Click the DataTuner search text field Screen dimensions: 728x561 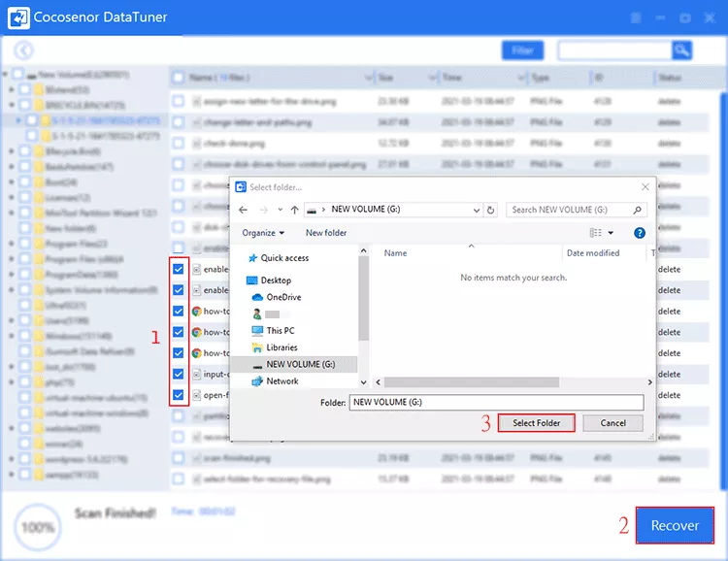(614, 50)
